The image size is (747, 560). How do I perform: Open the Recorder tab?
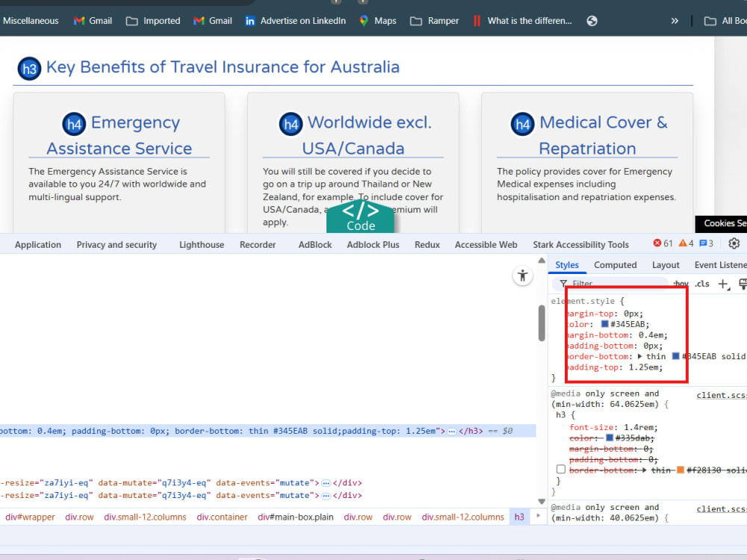258,245
